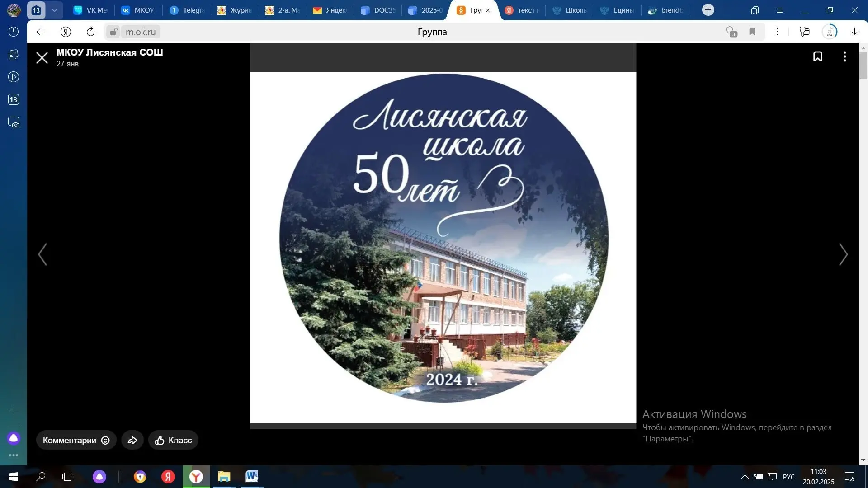Switch to the VK Мессенджер tab
The height and width of the screenshot is (488, 868).
tap(90, 10)
